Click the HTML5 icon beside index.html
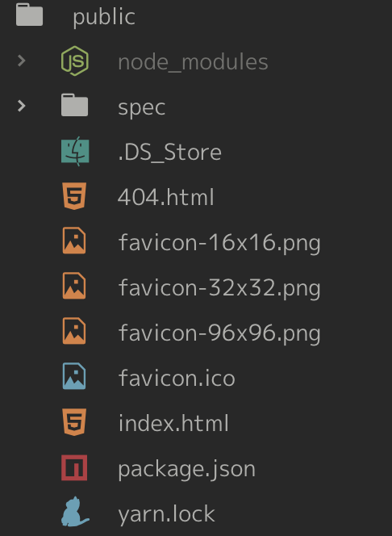This screenshot has width=392, height=536. click(x=74, y=422)
